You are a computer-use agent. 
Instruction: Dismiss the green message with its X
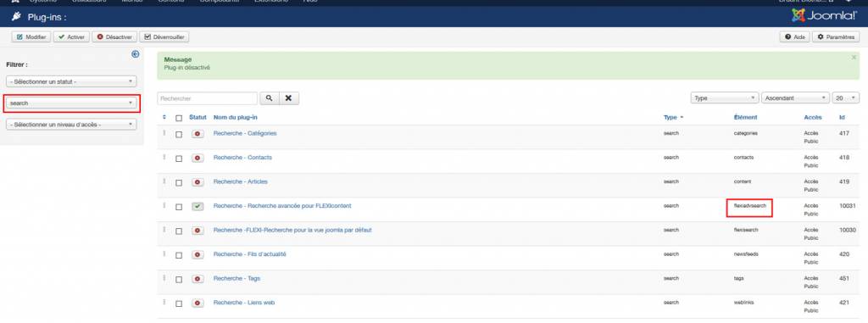point(854,57)
